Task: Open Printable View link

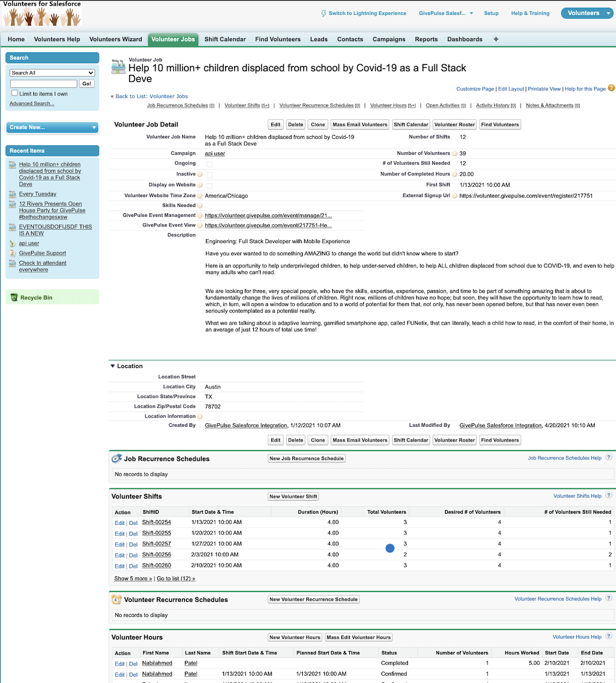Action: tap(544, 89)
